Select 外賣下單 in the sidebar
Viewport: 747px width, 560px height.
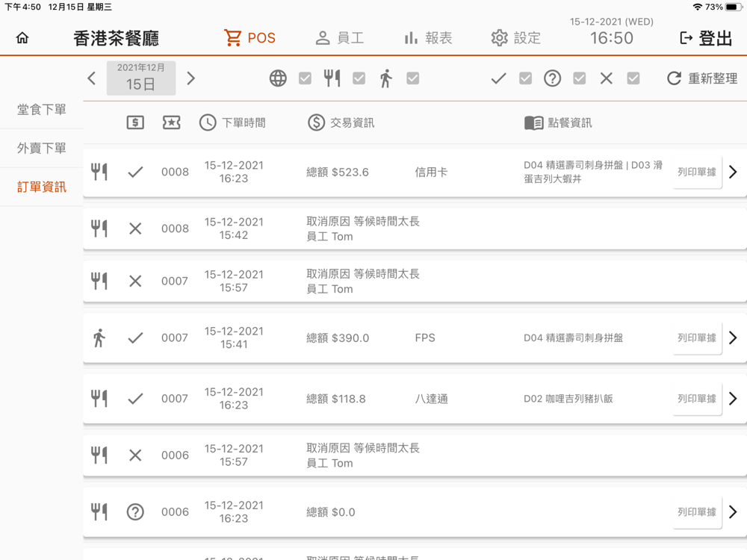(x=41, y=148)
